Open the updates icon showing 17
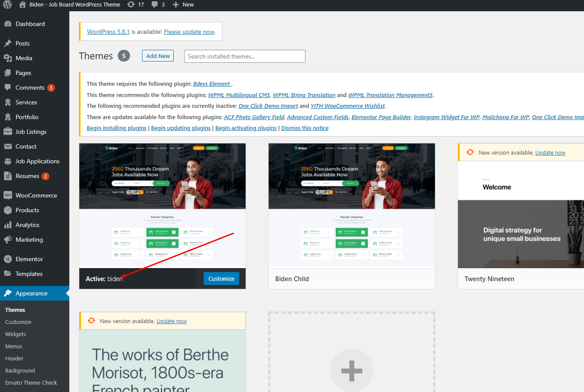The image size is (584, 392). [131, 4]
